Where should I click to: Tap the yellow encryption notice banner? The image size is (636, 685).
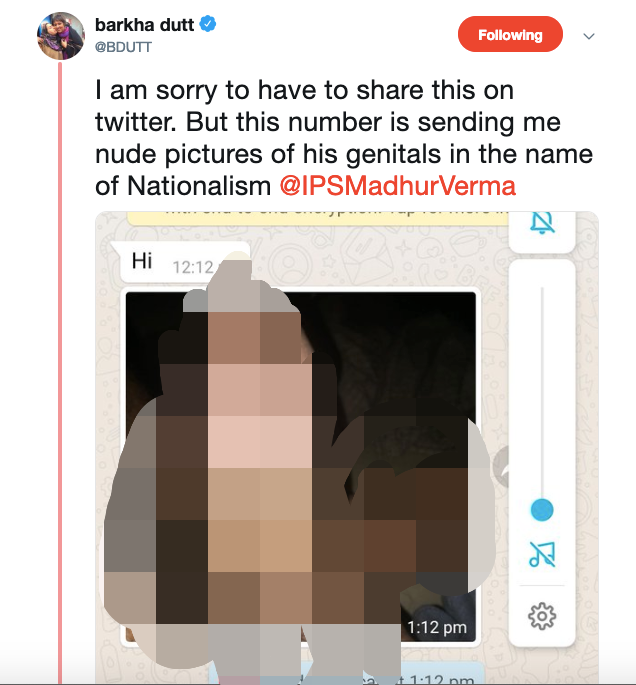318,218
